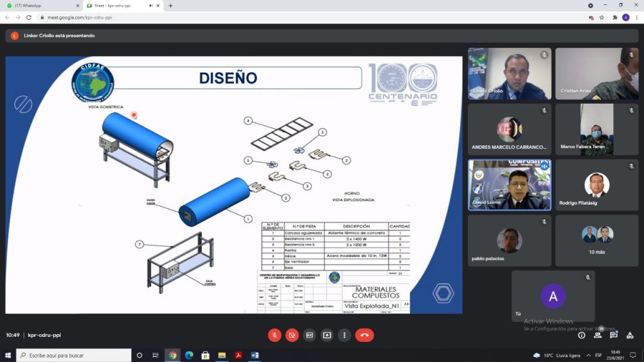
Task: Mute the Meet tab audio icon
Action: pyautogui.click(x=151, y=6)
